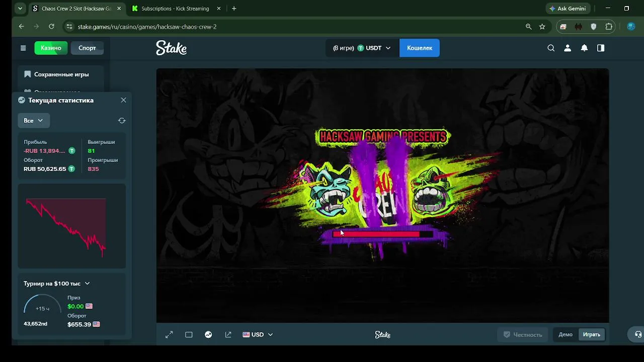The width and height of the screenshot is (644, 362).
Task: Open the browser zoom magnifier icon
Action: point(528,27)
